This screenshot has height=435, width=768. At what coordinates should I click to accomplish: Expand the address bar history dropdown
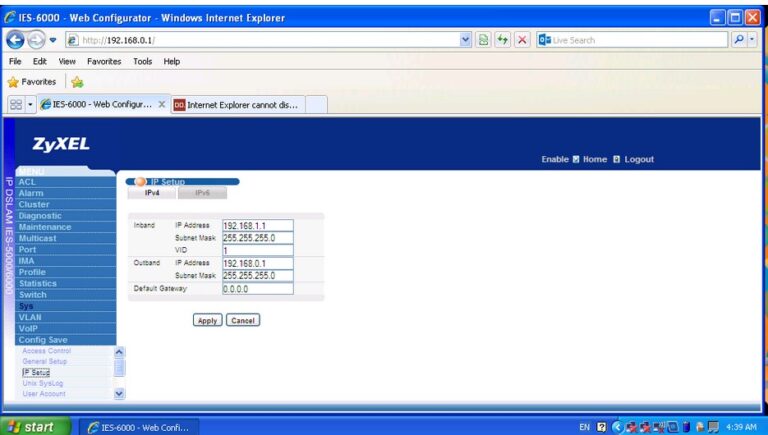[x=465, y=40]
